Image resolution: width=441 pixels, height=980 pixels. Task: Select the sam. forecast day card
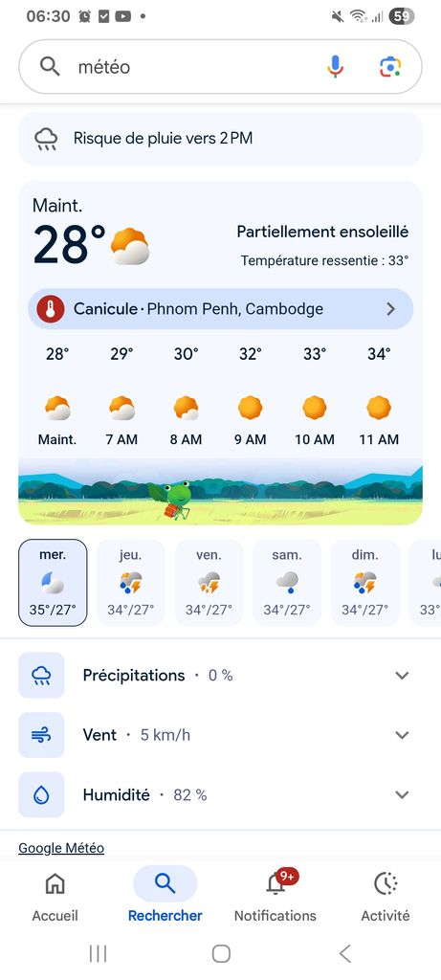[x=287, y=583]
